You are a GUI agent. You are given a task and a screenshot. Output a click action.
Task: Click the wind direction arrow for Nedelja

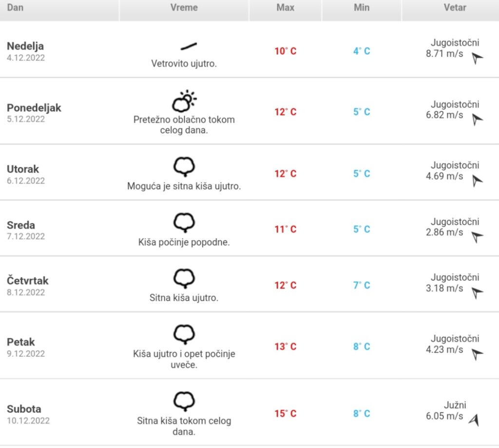pos(477,58)
